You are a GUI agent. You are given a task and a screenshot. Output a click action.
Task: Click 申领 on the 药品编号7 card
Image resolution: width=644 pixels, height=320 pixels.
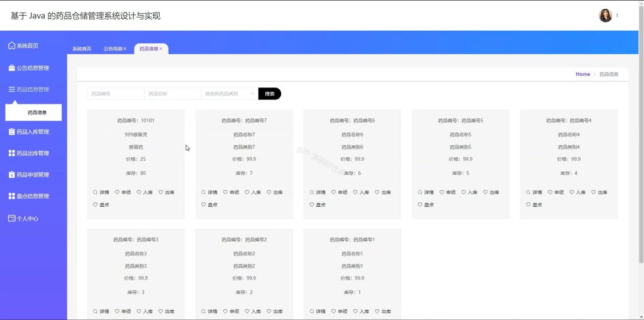pyautogui.click(x=231, y=192)
